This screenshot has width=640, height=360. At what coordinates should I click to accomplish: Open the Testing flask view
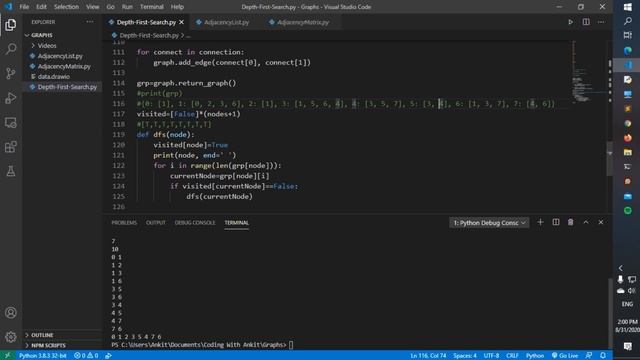[x=11, y=171]
